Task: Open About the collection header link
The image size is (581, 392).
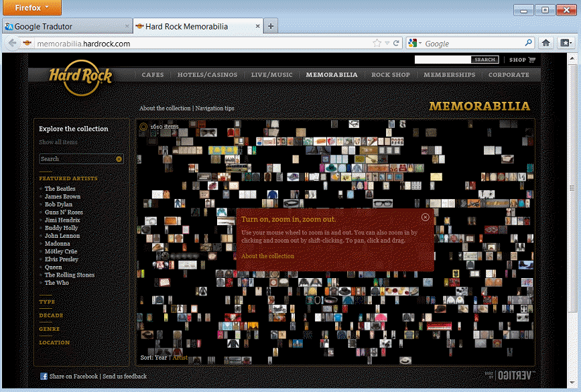Action: tap(165, 108)
